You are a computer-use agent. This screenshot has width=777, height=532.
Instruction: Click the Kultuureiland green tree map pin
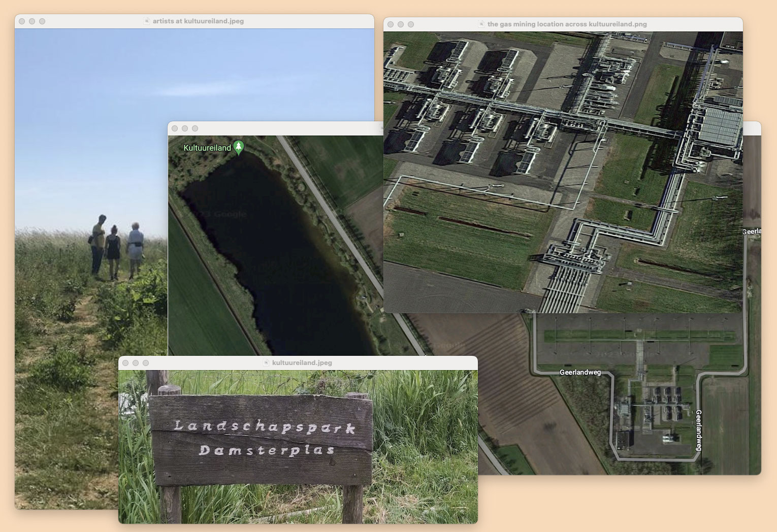pyautogui.click(x=238, y=147)
